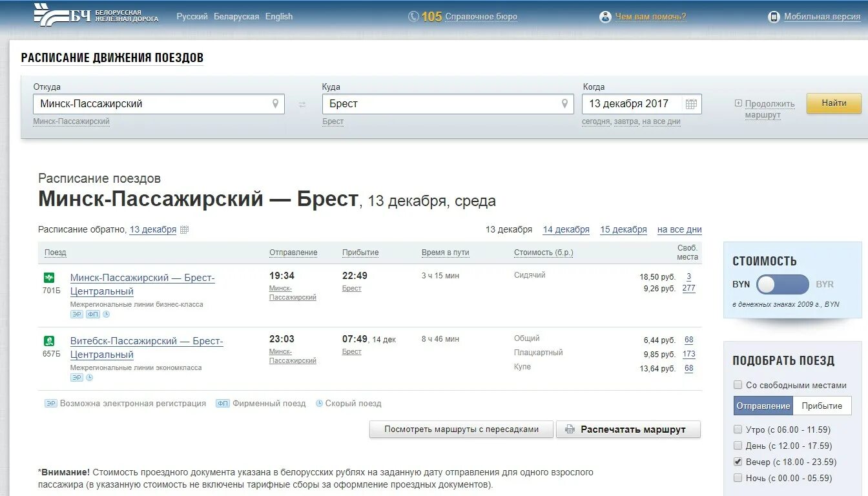Open Витебск-Пассажирский — Брест-Центральный train link
The height and width of the screenshot is (496, 868).
pyautogui.click(x=147, y=347)
